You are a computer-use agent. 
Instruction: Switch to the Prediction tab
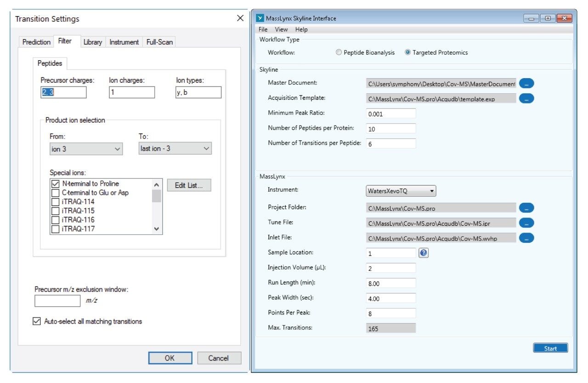pyautogui.click(x=36, y=42)
